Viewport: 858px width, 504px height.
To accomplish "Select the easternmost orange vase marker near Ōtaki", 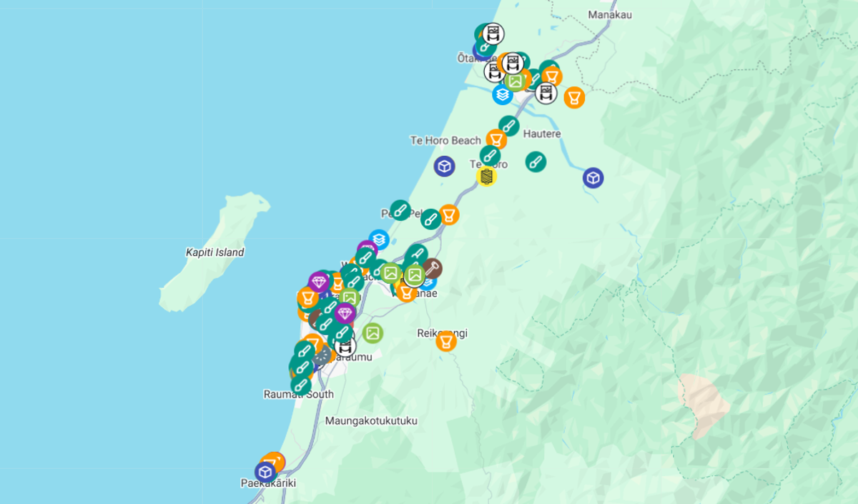I will (573, 97).
